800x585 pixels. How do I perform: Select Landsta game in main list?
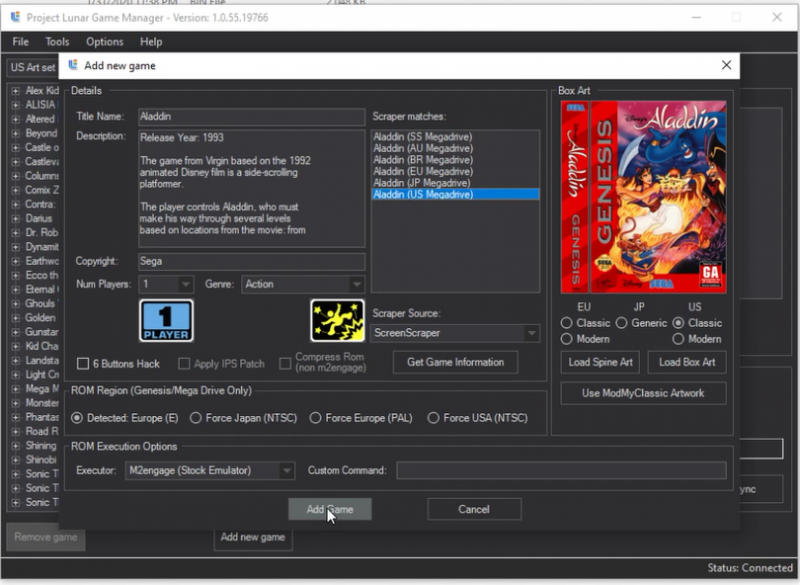42,361
